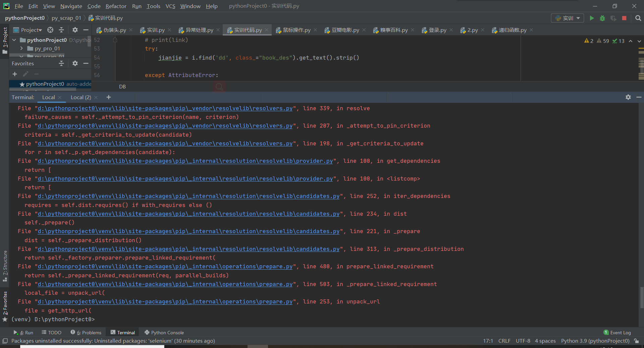The width and height of the screenshot is (644, 348).
Task: Open the Problems tool window
Action: pyautogui.click(x=86, y=333)
